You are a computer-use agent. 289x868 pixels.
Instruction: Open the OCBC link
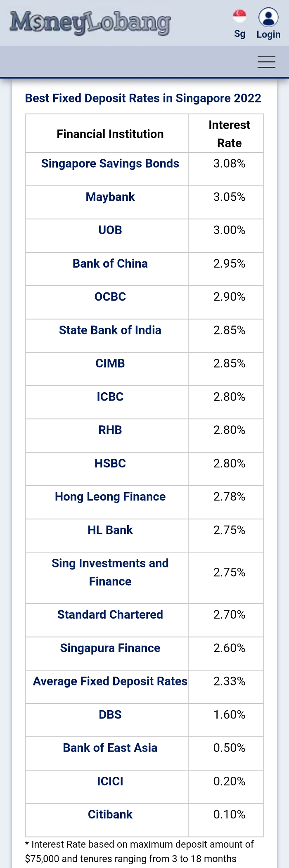pos(110,296)
